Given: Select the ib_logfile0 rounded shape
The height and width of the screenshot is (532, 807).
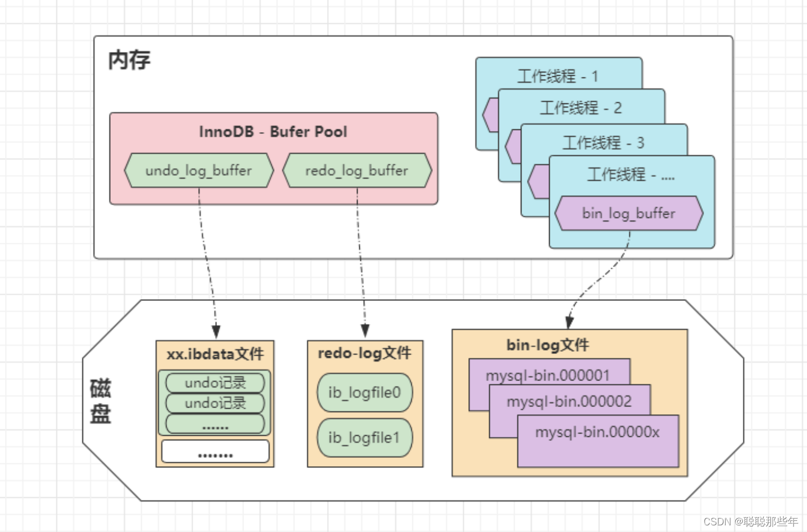Looking at the screenshot, I should tap(364, 393).
